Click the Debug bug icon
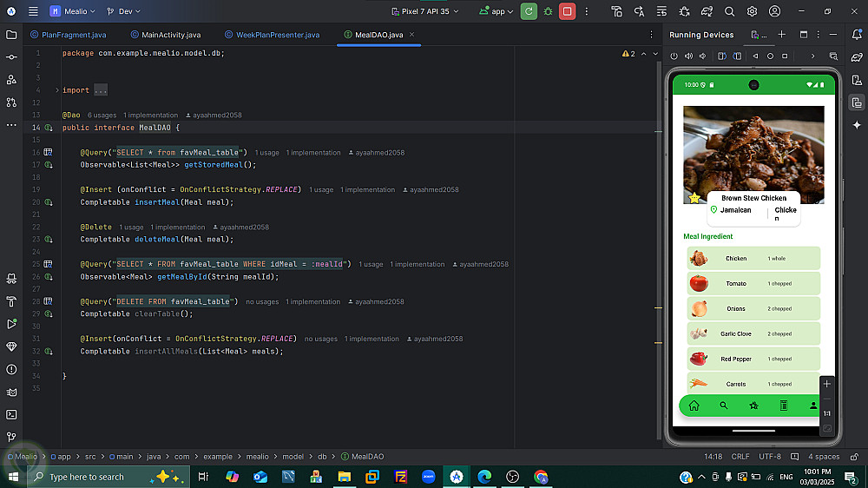Viewport: 868px width, 488px height. tap(548, 11)
